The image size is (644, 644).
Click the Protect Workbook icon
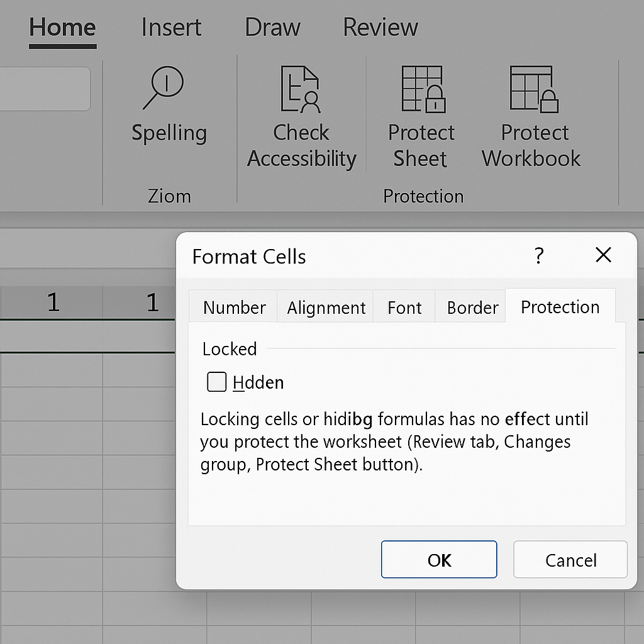pos(534,89)
